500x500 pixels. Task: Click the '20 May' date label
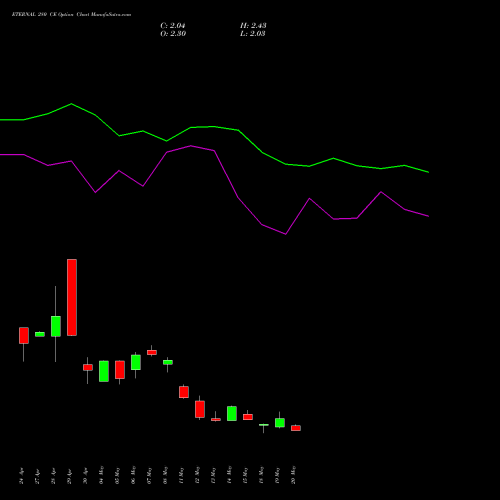(x=294, y=475)
